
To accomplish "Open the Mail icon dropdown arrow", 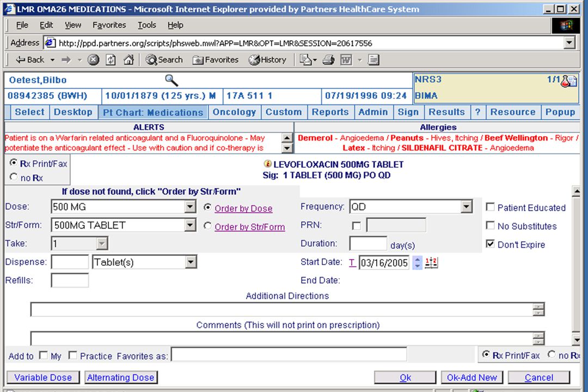I will pyautogui.click(x=315, y=60).
